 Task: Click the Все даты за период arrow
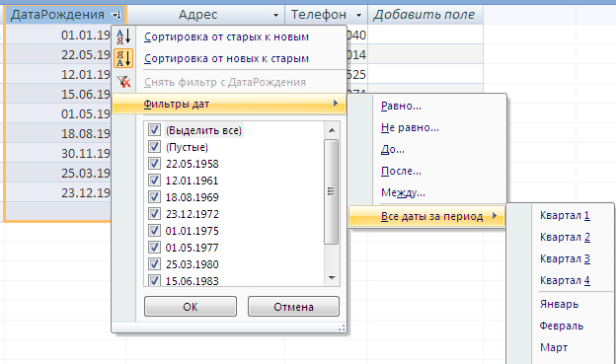495,216
